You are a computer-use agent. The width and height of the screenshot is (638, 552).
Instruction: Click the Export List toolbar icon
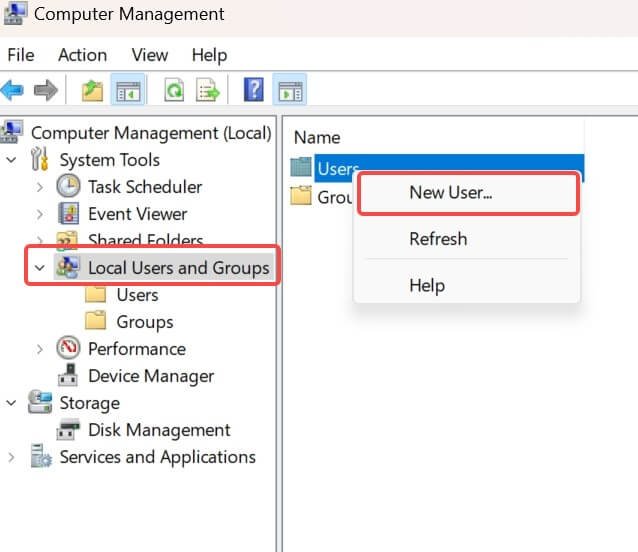click(x=208, y=91)
